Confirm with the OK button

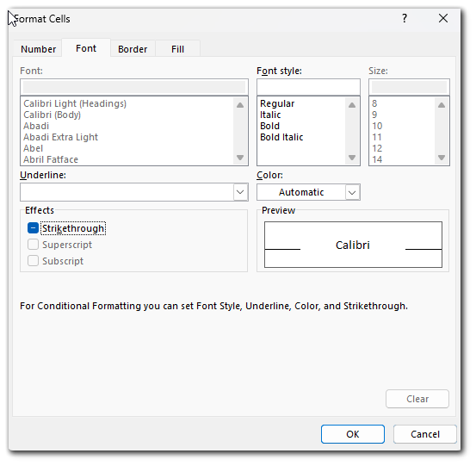click(353, 434)
